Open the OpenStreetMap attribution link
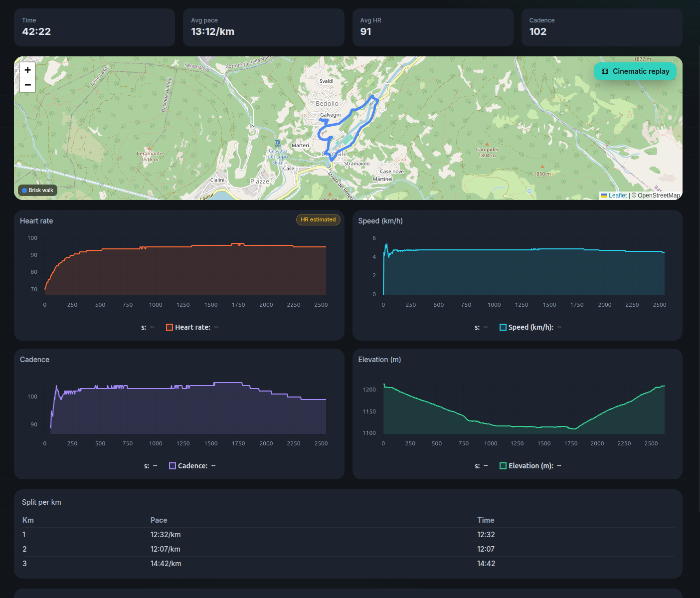Screen dimensions: 700x598 [659, 196]
